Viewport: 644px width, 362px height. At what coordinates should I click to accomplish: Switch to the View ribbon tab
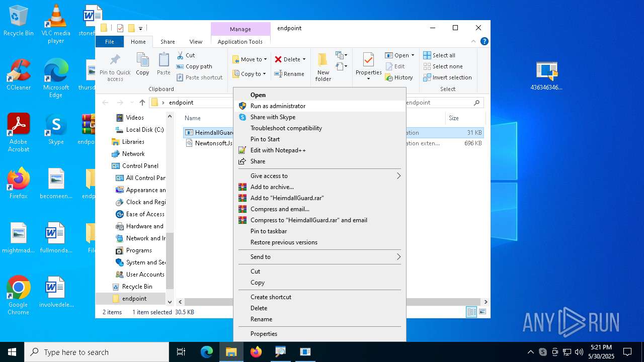(x=196, y=42)
